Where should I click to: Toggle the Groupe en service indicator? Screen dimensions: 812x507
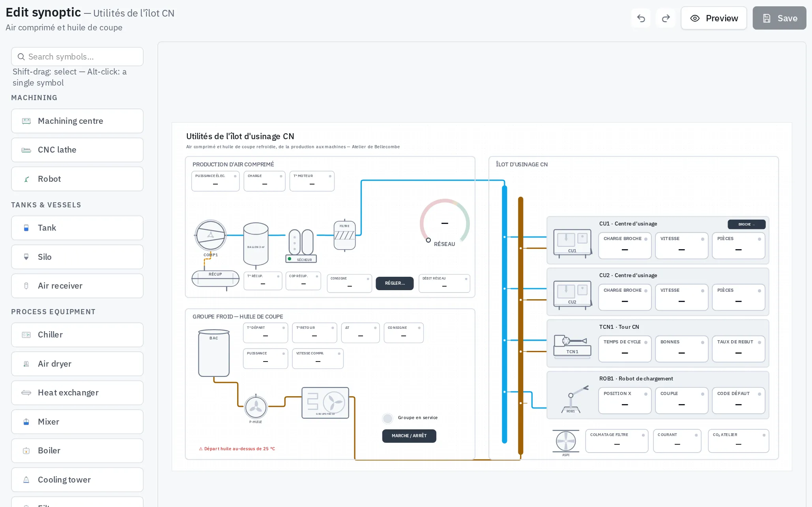388,418
